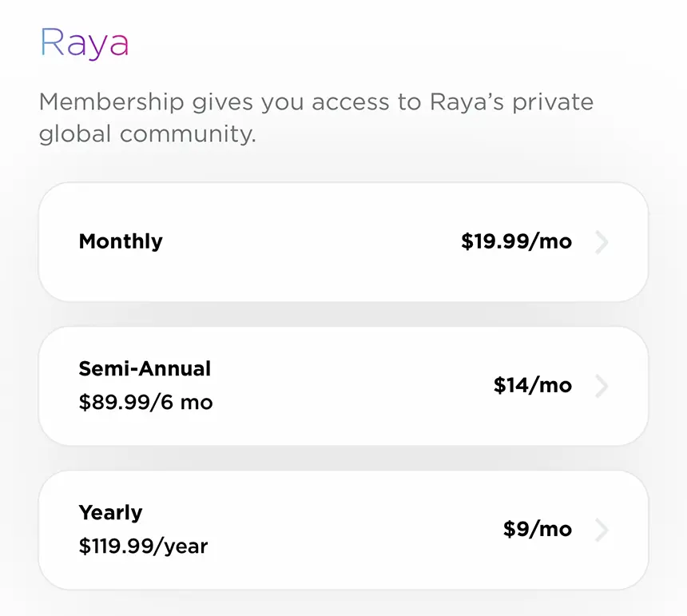Image resolution: width=687 pixels, height=616 pixels.
Task: Expand the Semi-Annual plan with its chevron
Action: point(602,386)
